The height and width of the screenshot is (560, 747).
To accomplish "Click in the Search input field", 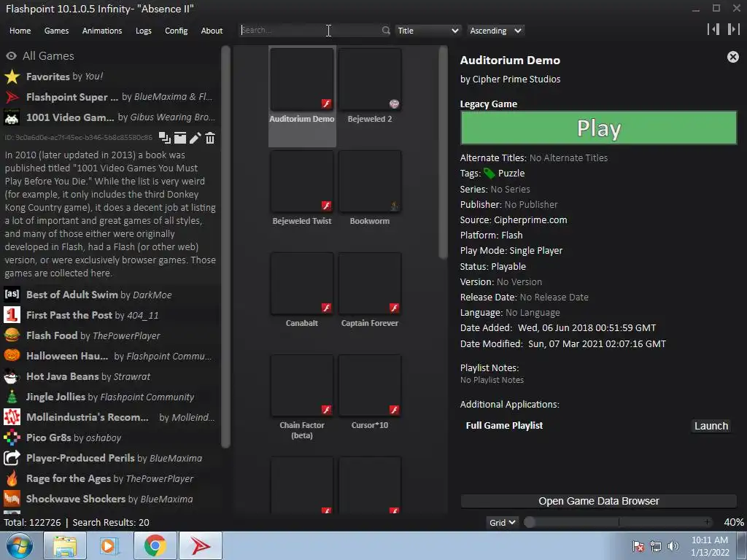I will (311, 30).
